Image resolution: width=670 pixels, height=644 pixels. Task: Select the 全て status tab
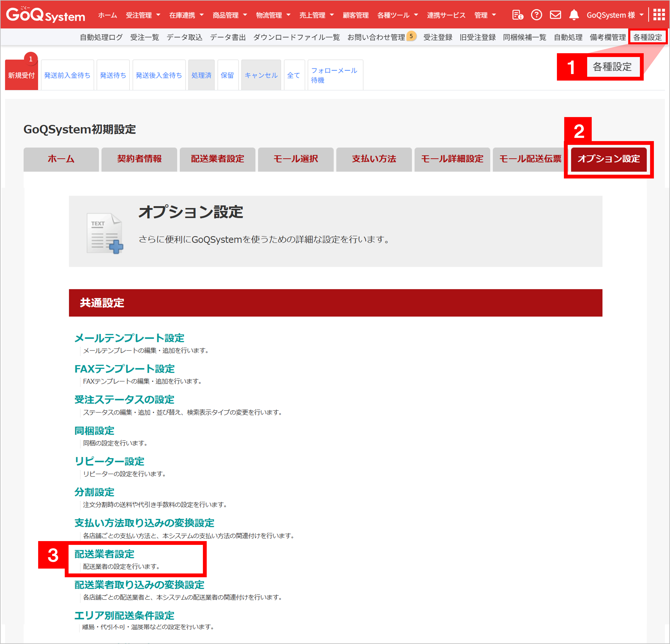tap(294, 75)
